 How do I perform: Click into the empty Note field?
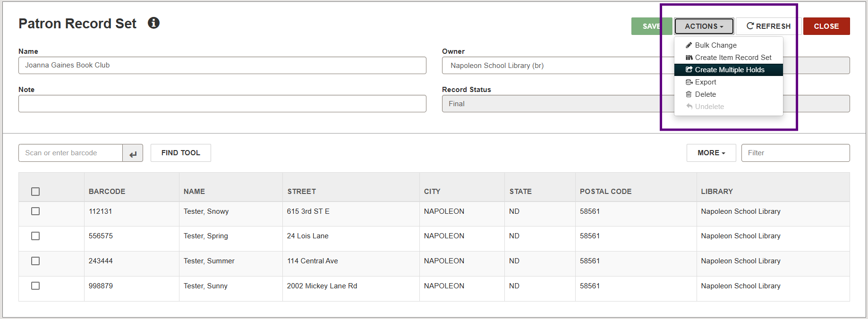click(222, 104)
